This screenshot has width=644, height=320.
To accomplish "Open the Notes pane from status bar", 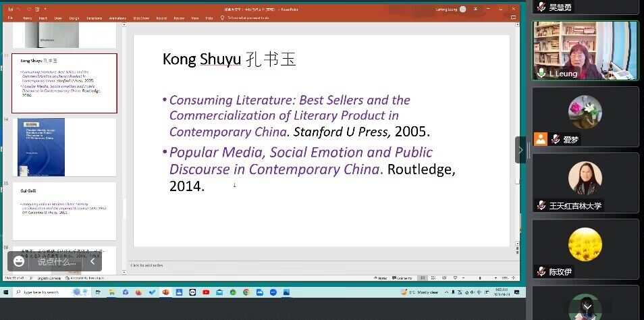I will coord(382,278).
